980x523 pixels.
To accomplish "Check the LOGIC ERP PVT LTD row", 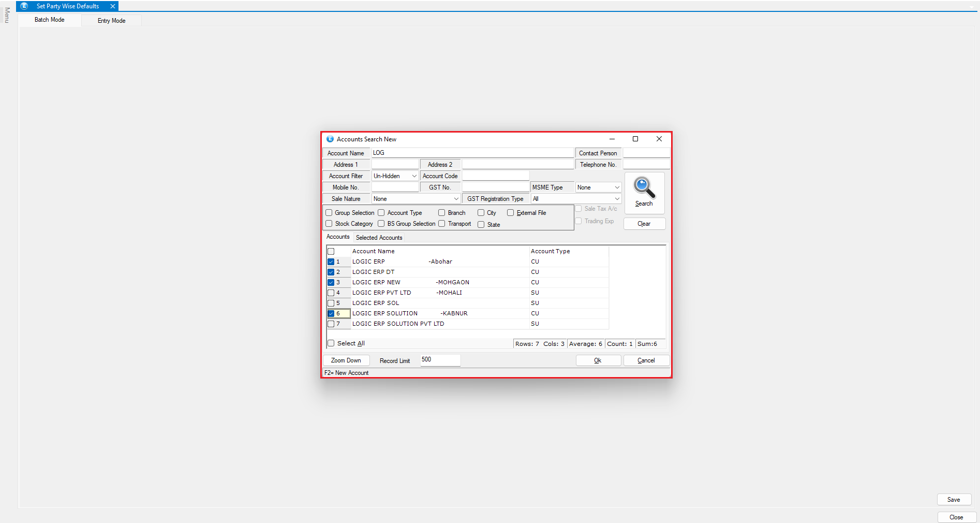I will point(331,293).
